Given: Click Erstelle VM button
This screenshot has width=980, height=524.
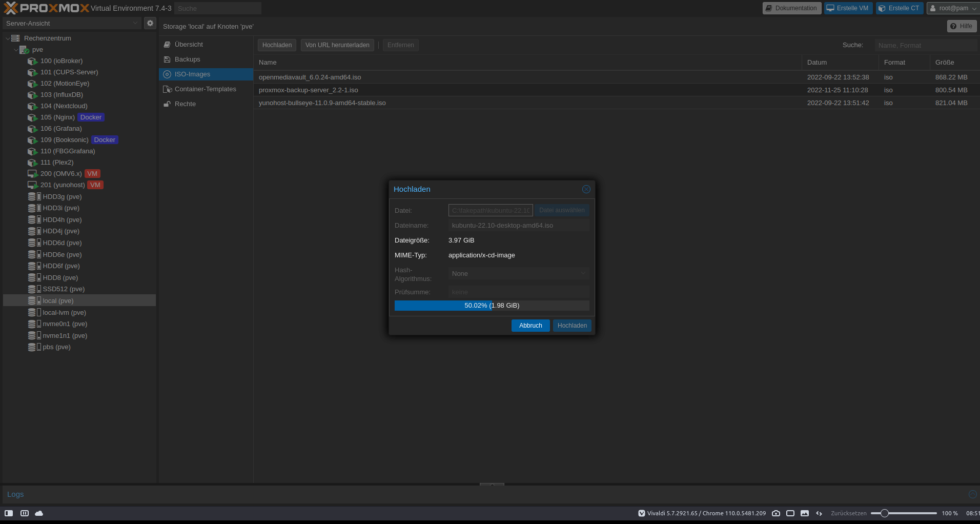Looking at the screenshot, I should 848,8.
